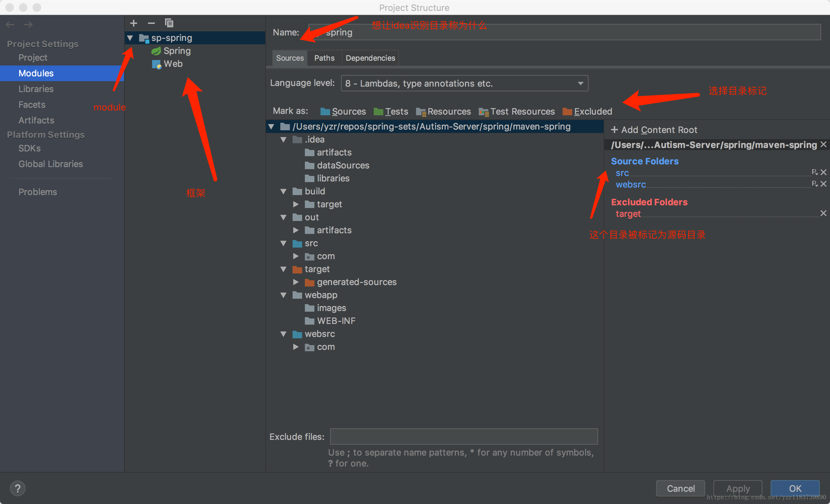
Task: Expand the generated-sources folder
Action: [296, 282]
